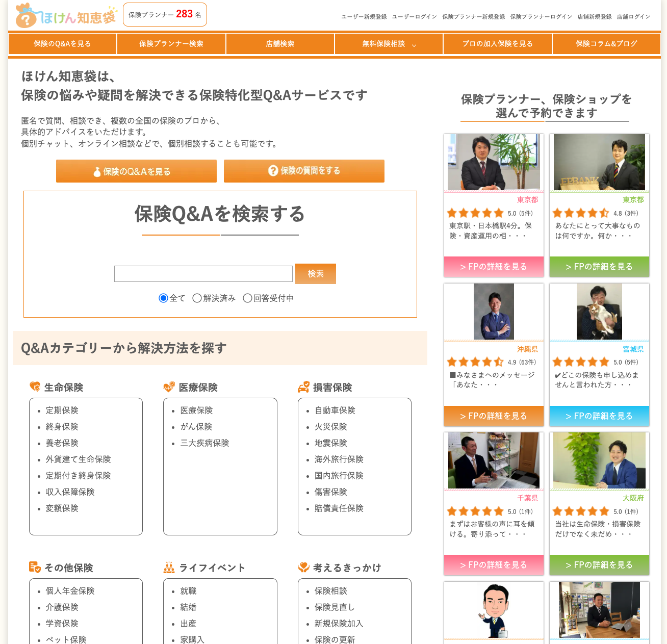Open the 沖縄県 planner's photo
Viewport: 667px width, 644px height.
click(494, 312)
